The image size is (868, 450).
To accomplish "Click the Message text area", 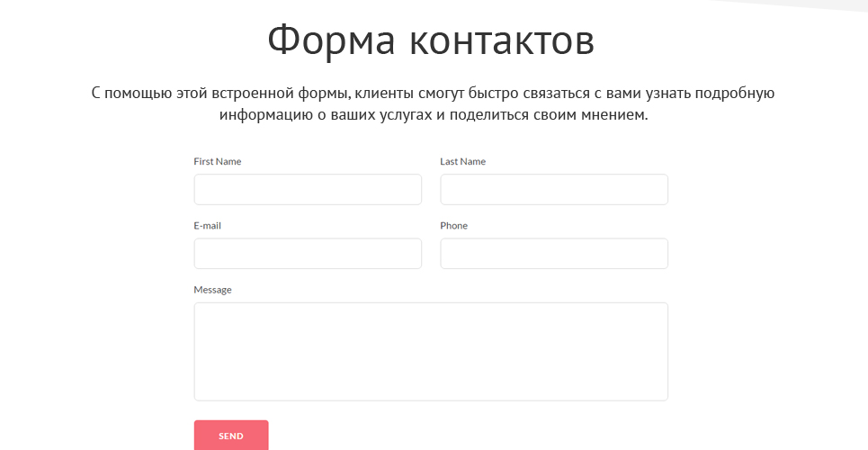I will (x=431, y=351).
